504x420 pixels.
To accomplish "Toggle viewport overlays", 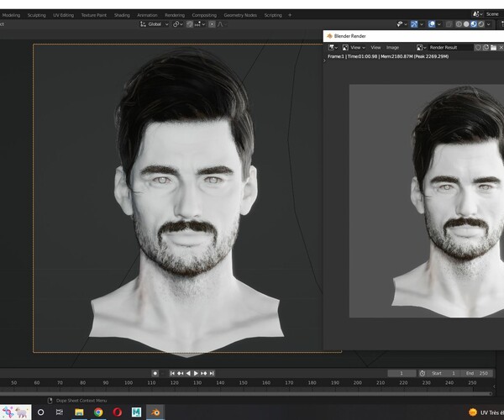I will point(432,24).
